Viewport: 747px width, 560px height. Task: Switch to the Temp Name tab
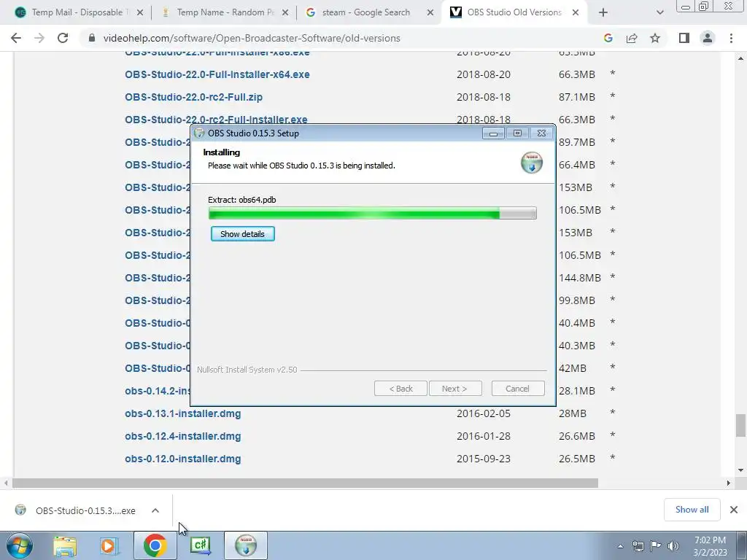(225, 12)
